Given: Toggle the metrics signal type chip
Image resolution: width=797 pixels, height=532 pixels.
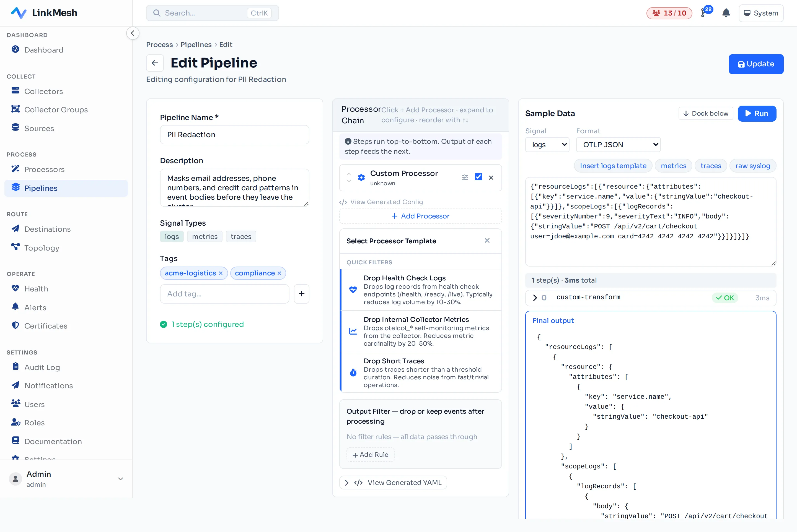Looking at the screenshot, I should coord(205,236).
